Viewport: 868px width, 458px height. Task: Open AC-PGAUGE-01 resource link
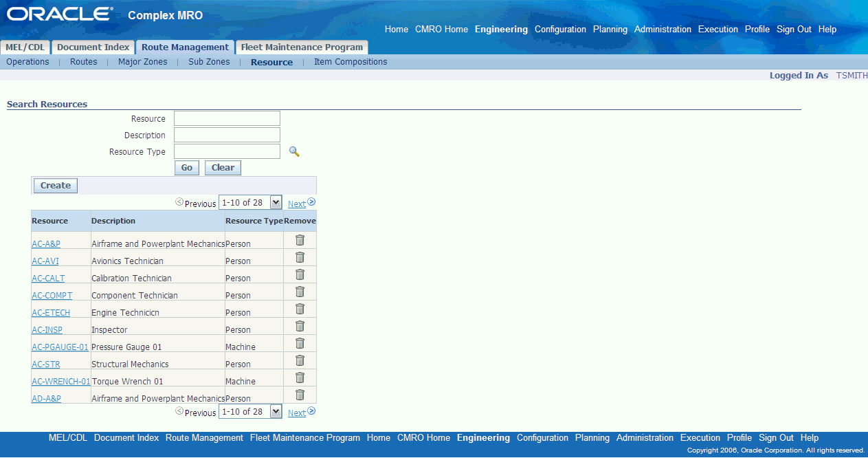60,347
